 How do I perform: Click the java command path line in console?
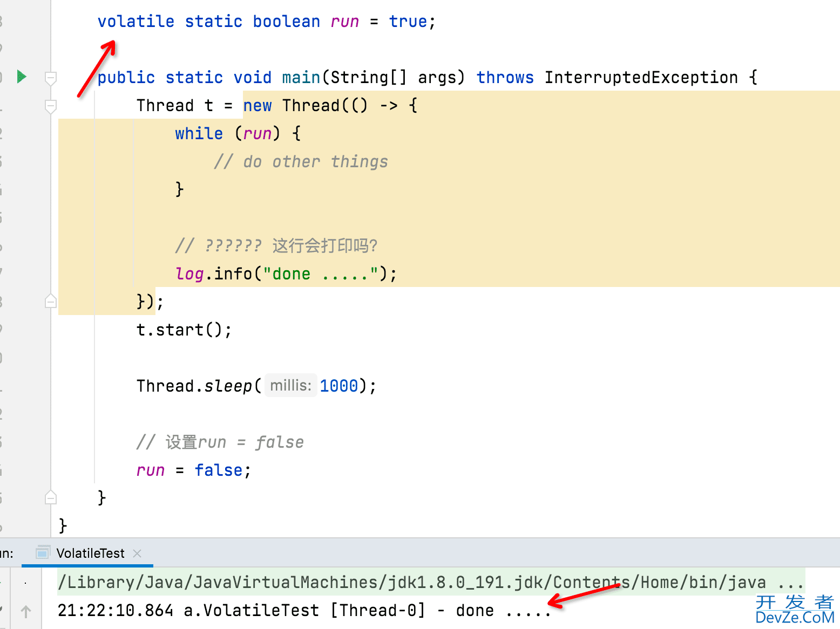tap(431, 582)
